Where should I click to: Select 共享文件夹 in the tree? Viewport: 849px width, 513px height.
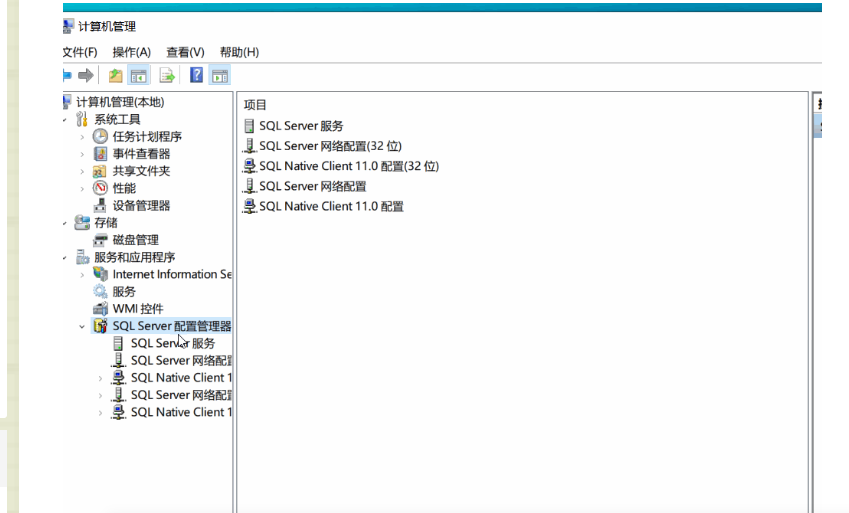(x=141, y=171)
